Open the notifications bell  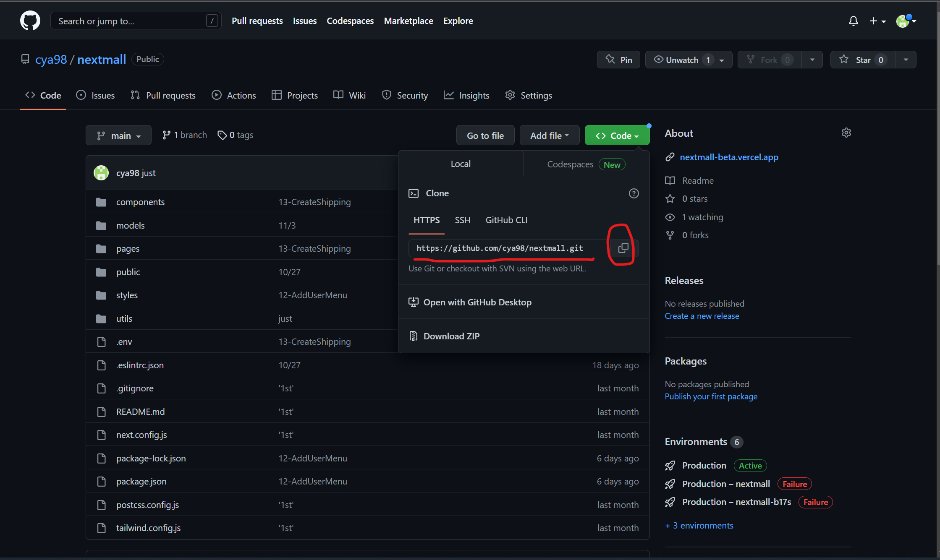point(853,21)
